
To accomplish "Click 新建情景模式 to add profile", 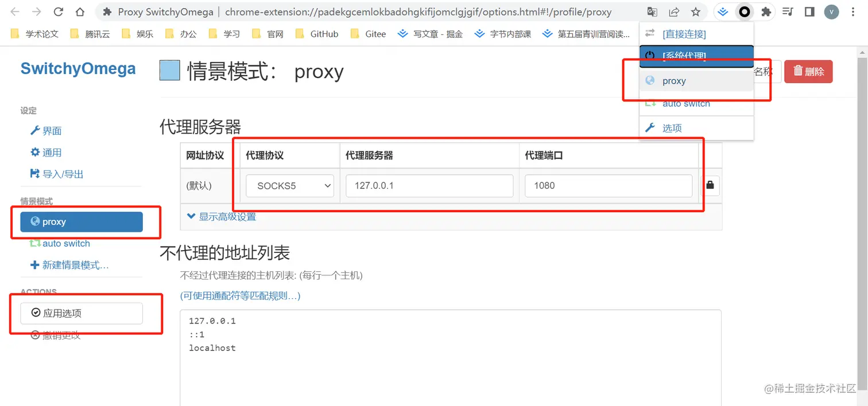I will pyautogui.click(x=69, y=265).
